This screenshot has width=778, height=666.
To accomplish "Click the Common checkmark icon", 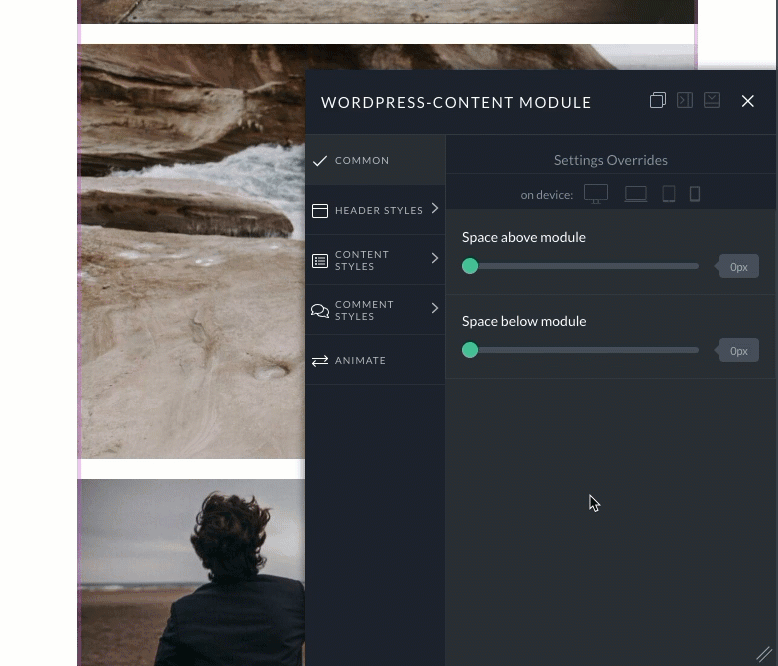I will (x=320, y=161).
